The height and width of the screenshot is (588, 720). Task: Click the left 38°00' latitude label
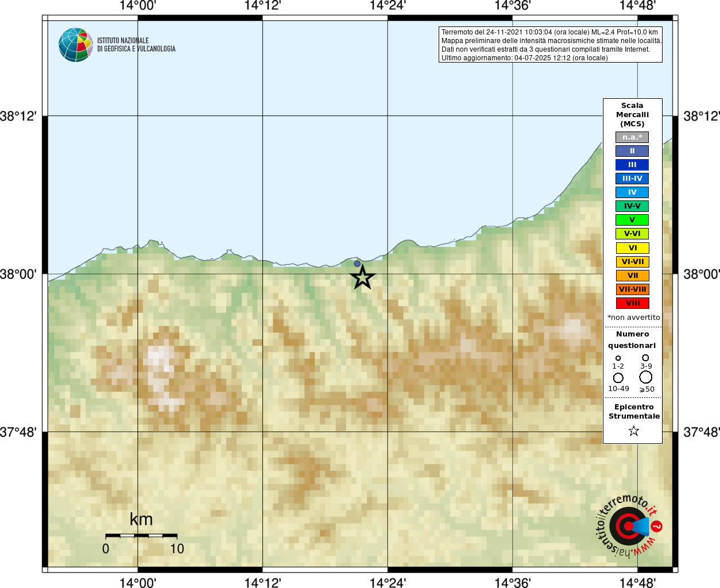point(18,274)
